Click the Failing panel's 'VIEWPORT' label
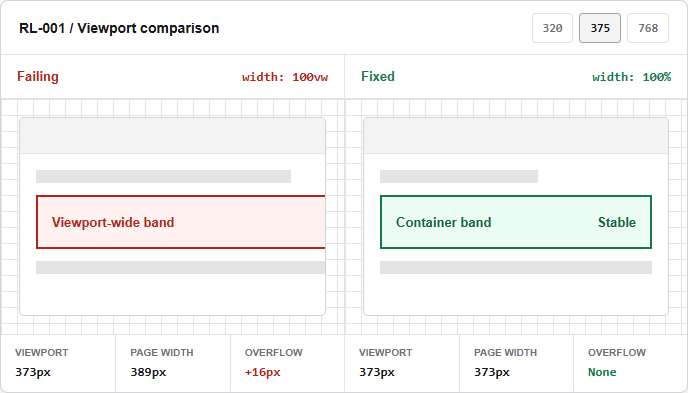Viewport: 688px width, 393px height. (41, 353)
